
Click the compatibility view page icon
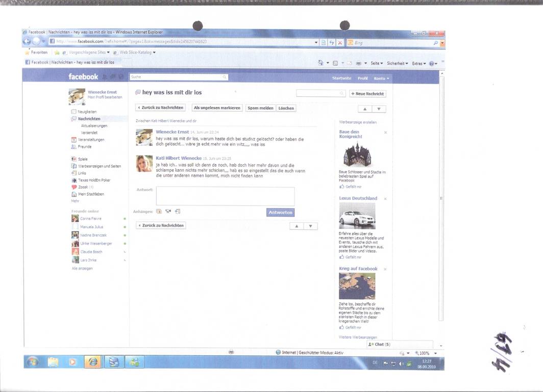pyautogui.click(x=324, y=42)
